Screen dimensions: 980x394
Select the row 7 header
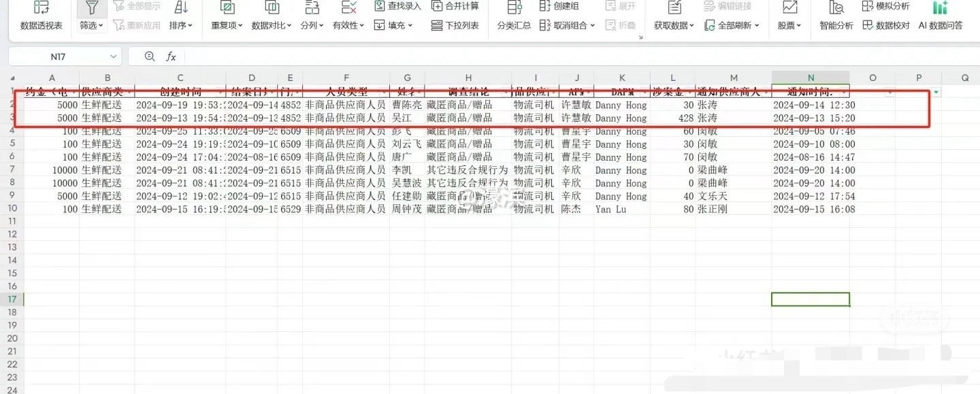point(12,170)
